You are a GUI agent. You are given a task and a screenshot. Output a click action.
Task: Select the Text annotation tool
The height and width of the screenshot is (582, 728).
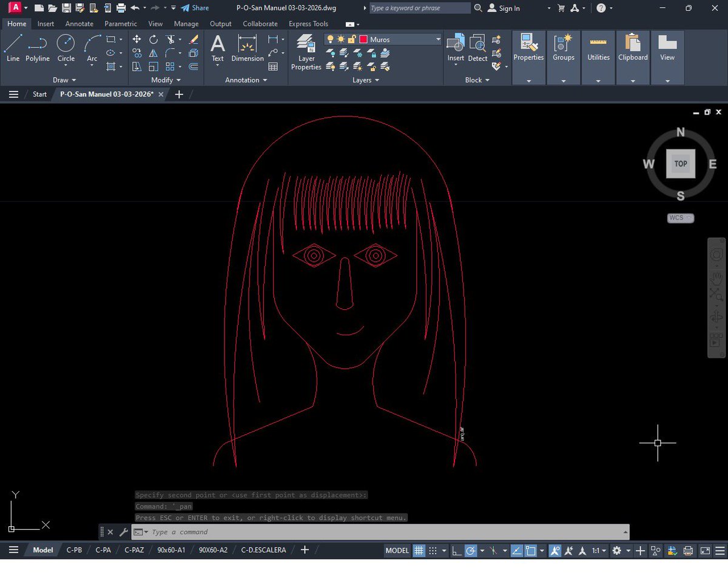click(x=217, y=48)
